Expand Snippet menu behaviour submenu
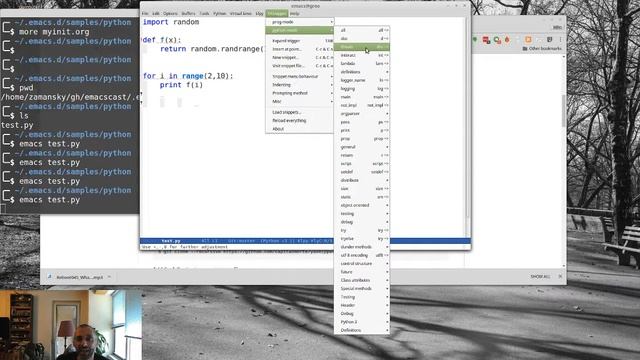Image resolution: width=640 pixels, height=360 pixels. click(x=300, y=76)
